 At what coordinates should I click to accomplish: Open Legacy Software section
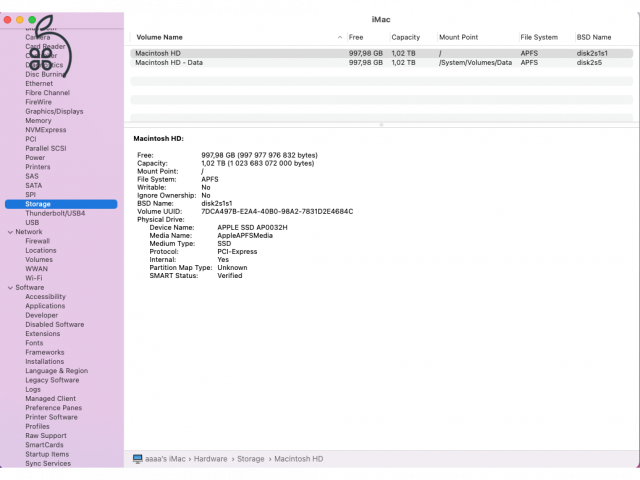coord(52,380)
